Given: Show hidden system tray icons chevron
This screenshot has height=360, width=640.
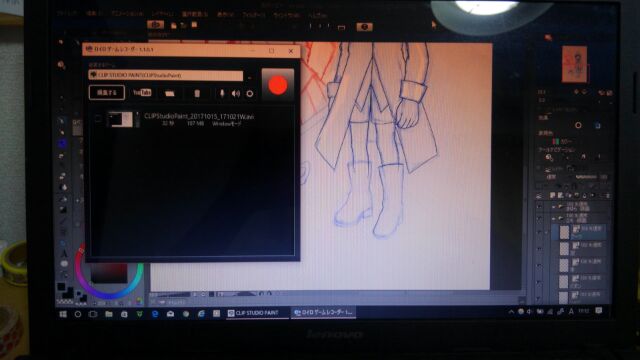Looking at the screenshot, I should [511, 312].
